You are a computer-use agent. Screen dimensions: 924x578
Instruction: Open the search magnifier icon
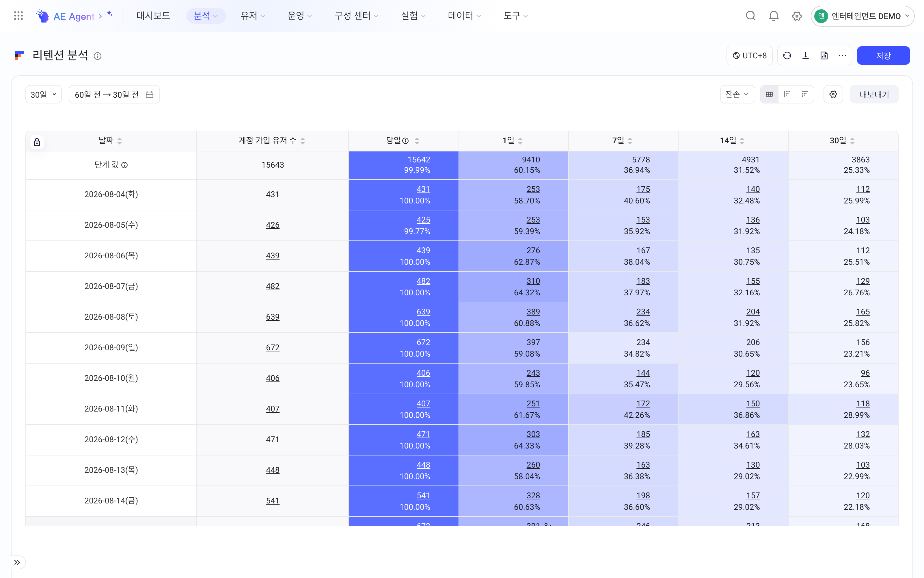pos(751,16)
